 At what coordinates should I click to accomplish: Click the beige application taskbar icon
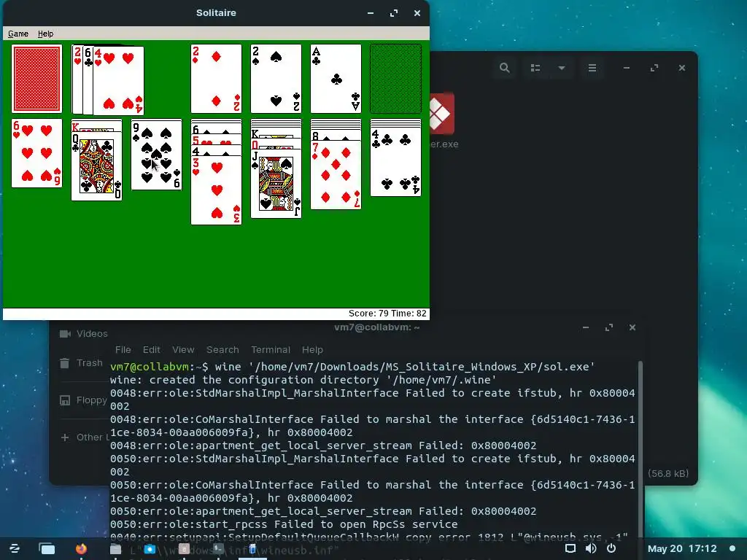[x=184, y=548]
